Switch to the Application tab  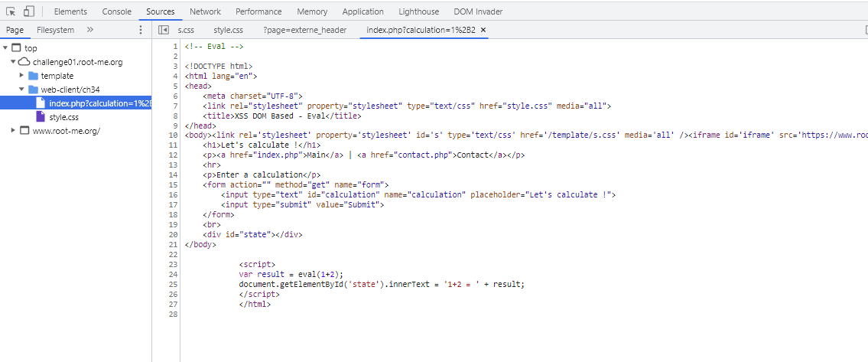[362, 11]
